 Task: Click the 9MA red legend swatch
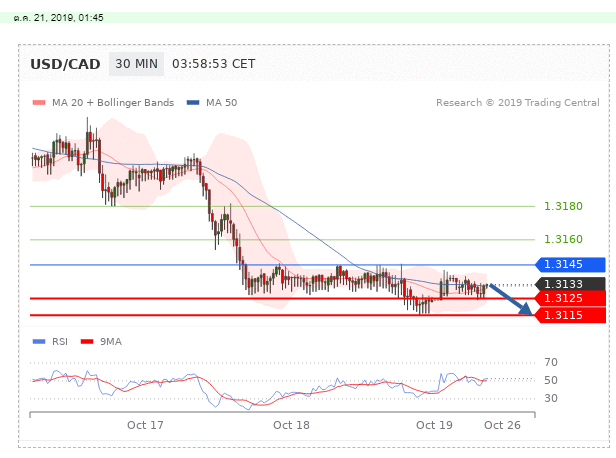coord(87,342)
